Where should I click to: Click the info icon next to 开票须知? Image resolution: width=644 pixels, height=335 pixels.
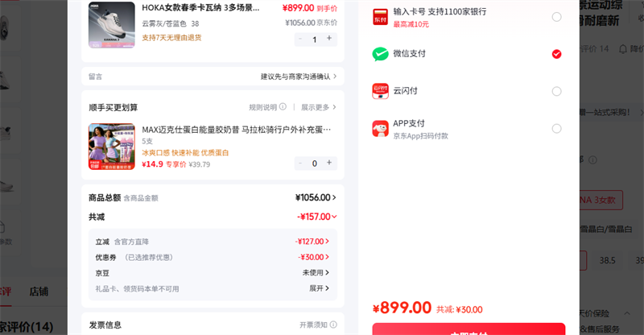tap(332, 325)
